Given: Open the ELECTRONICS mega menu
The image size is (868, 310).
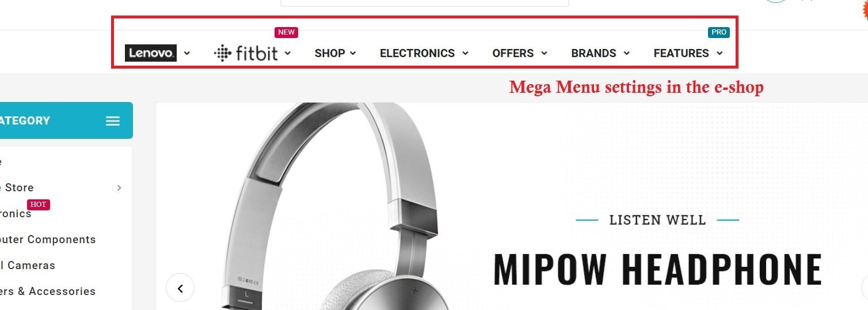Looking at the screenshot, I should 424,53.
